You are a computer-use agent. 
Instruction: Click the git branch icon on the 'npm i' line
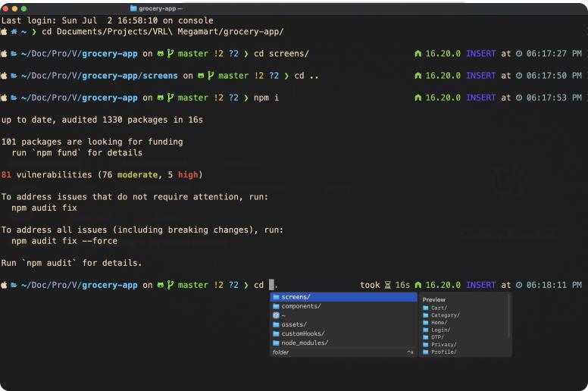click(x=170, y=98)
